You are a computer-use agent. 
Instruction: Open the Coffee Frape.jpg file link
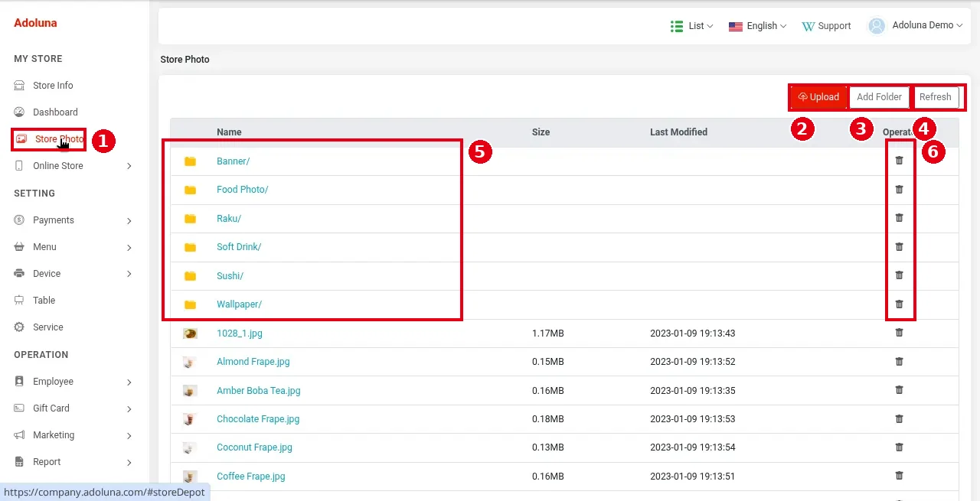coord(251,477)
